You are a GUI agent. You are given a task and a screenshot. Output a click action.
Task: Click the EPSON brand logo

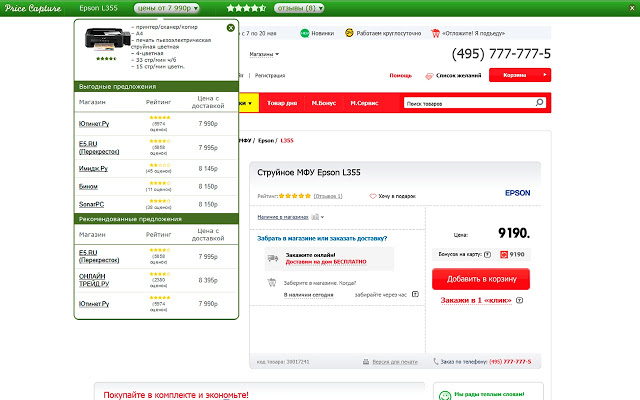(518, 193)
